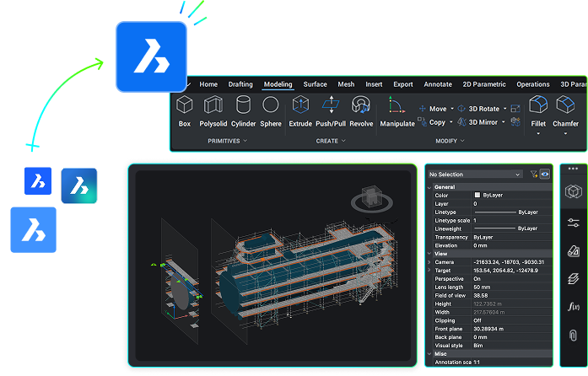Open the paperclip attachments panel
Screen dimensions: 588x376
click(x=573, y=336)
